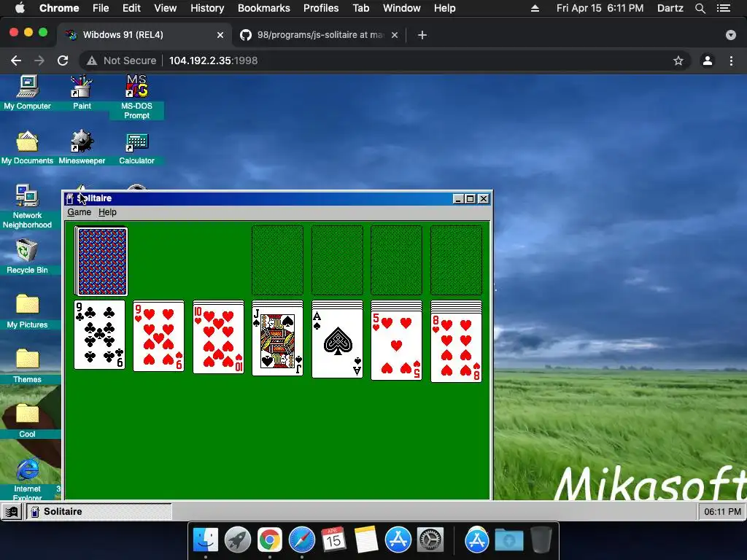Open the Help menu in Solitaire

tap(107, 212)
